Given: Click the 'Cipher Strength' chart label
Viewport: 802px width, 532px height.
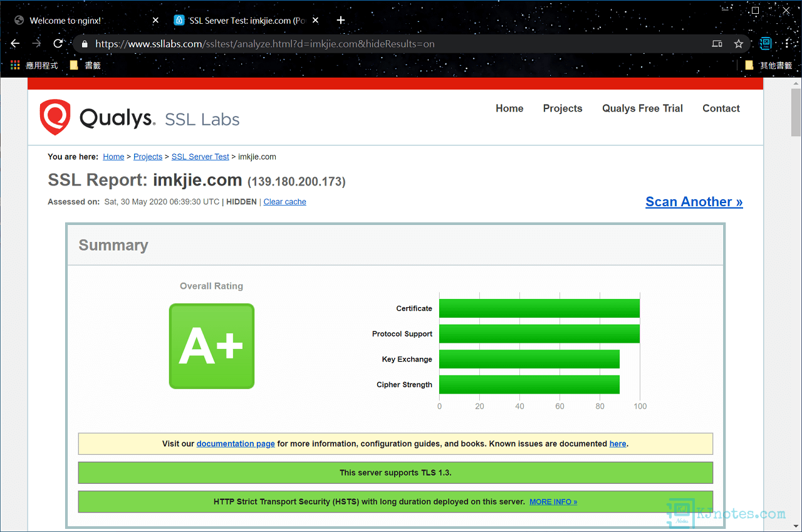Looking at the screenshot, I should [x=405, y=385].
